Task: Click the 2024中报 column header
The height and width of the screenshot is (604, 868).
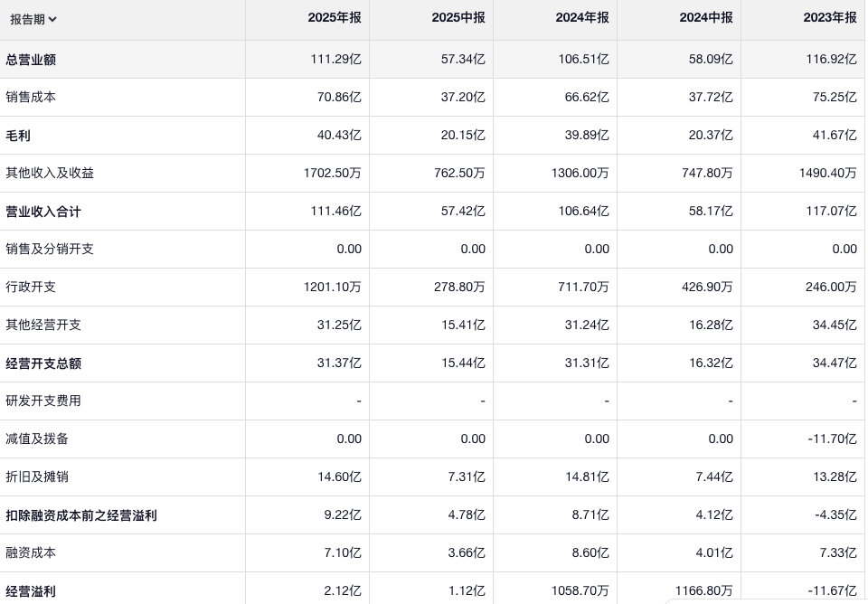Action: 706,18
